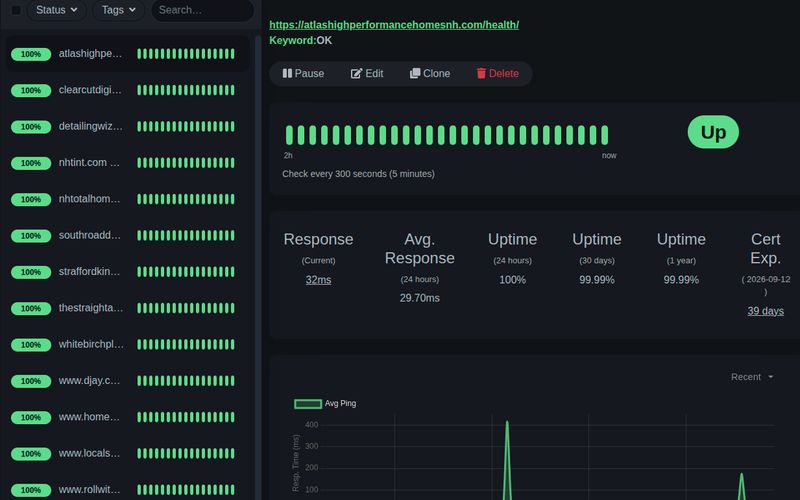Select the southroadd… monitor
This screenshot has height=500, width=800.
click(x=128, y=235)
